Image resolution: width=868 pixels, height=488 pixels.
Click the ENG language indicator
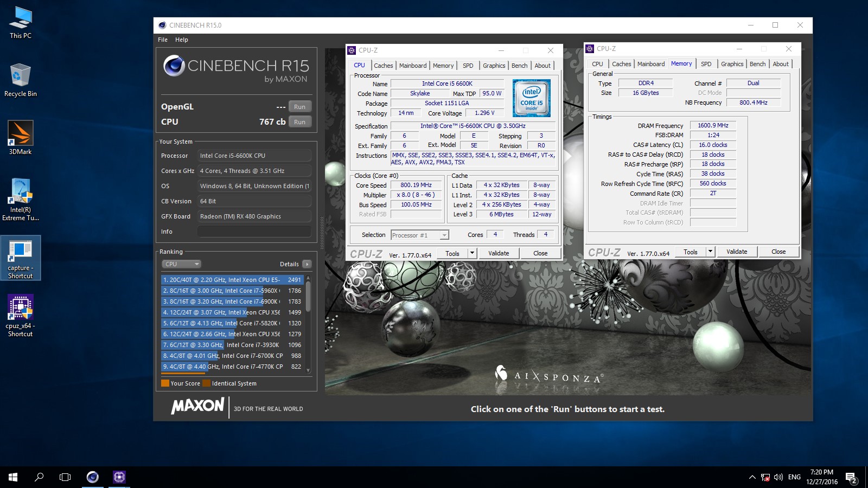coord(794,477)
